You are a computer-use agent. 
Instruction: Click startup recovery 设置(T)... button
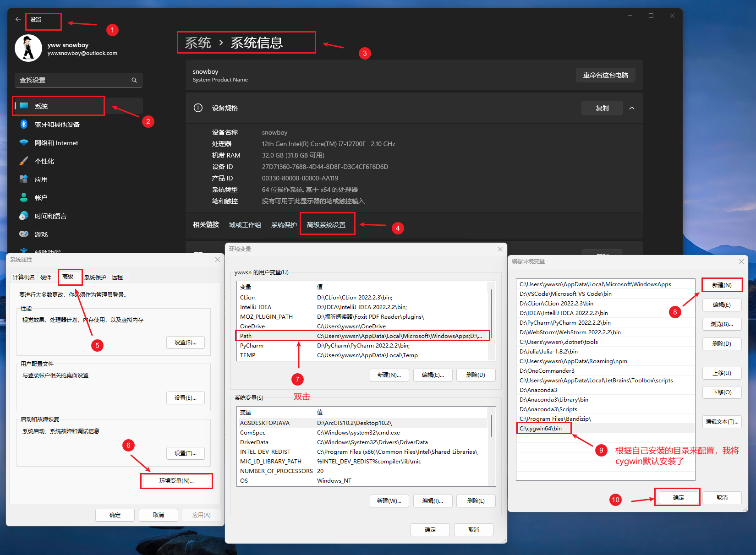(186, 453)
